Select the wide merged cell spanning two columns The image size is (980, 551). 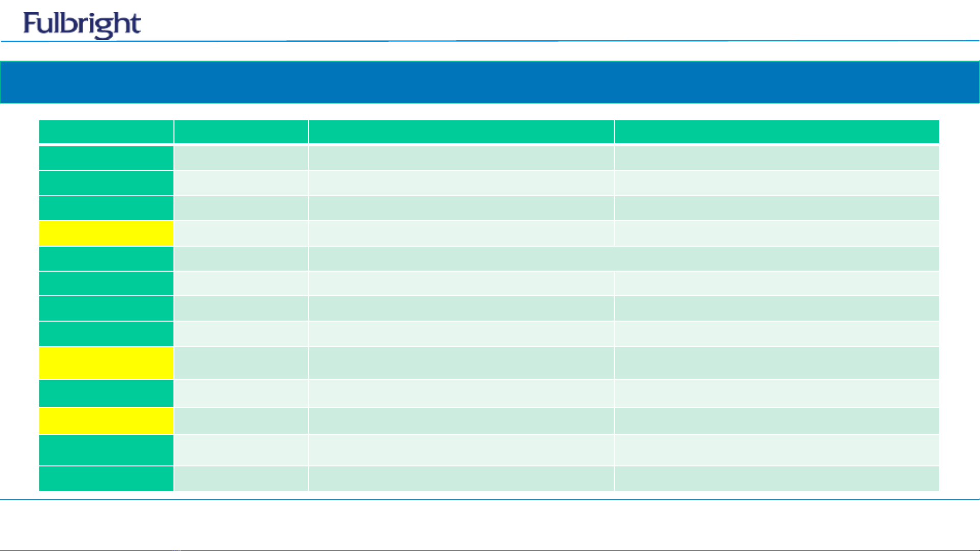[x=623, y=258]
